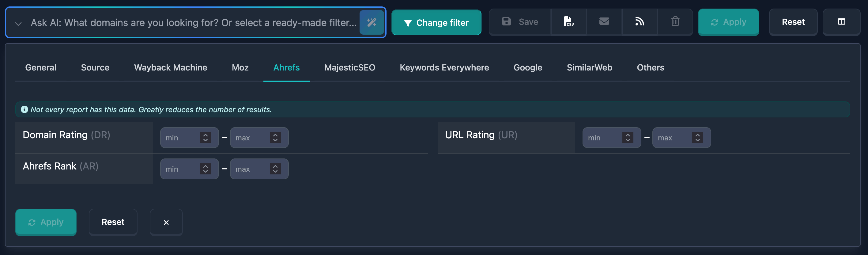Click the funnel icon on Change filter
868x255 pixels.
408,23
